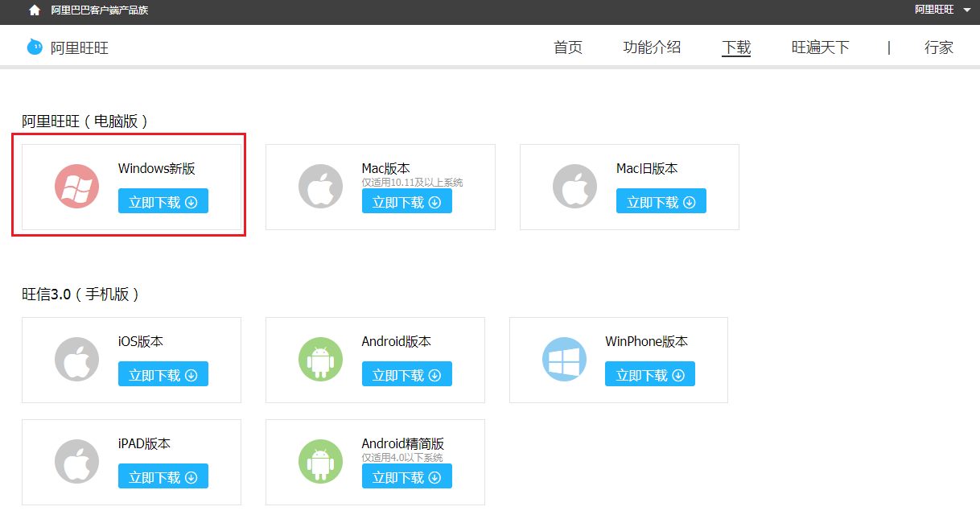
Task: Click the iPAD版本 Apple icon
Action: (77, 462)
